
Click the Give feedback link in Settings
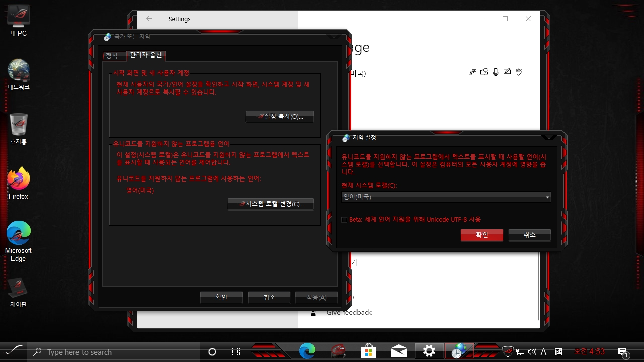(x=349, y=312)
